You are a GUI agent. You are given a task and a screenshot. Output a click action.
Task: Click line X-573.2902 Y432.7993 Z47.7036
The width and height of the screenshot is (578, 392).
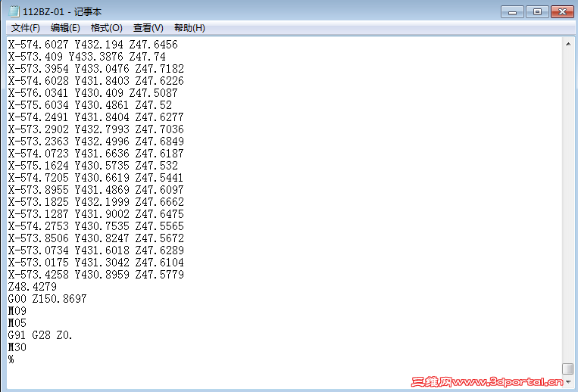click(x=96, y=129)
